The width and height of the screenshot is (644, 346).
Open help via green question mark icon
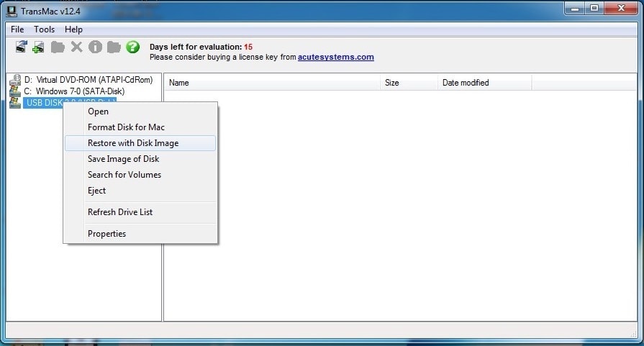pos(132,47)
